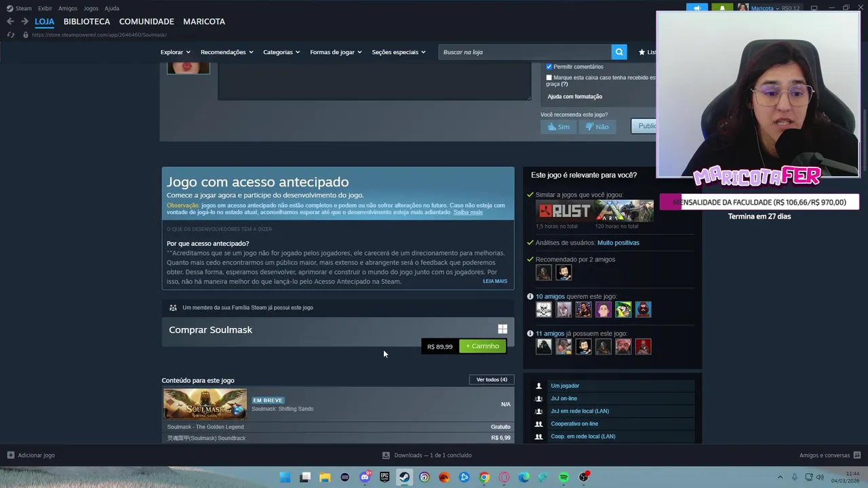Click 'Um jogador' feature link
This screenshot has height=488, width=868.
(565, 386)
